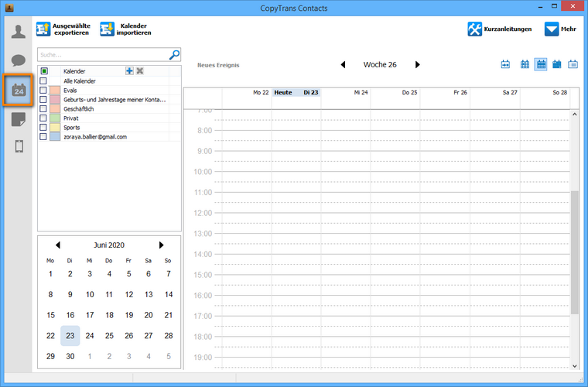The height and width of the screenshot is (387, 588).
Task: Click the Kalender importieren icon
Action: pos(107,29)
